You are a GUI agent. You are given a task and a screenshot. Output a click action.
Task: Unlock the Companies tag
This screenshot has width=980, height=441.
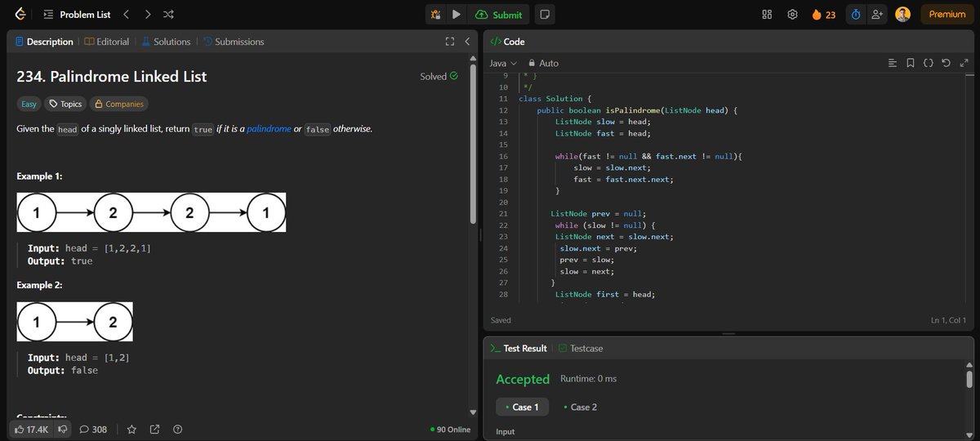click(119, 104)
